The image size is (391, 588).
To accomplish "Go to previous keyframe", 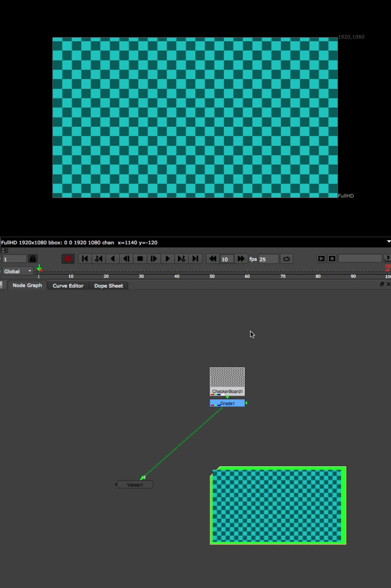I will (x=99, y=259).
